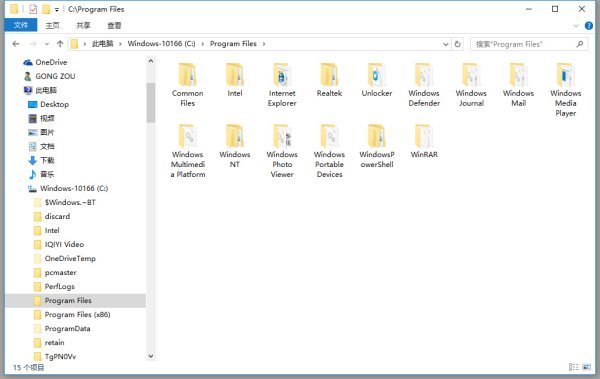The height and width of the screenshot is (379, 600).
Task: Expand the ribbon with the chevron
Action: [576, 26]
